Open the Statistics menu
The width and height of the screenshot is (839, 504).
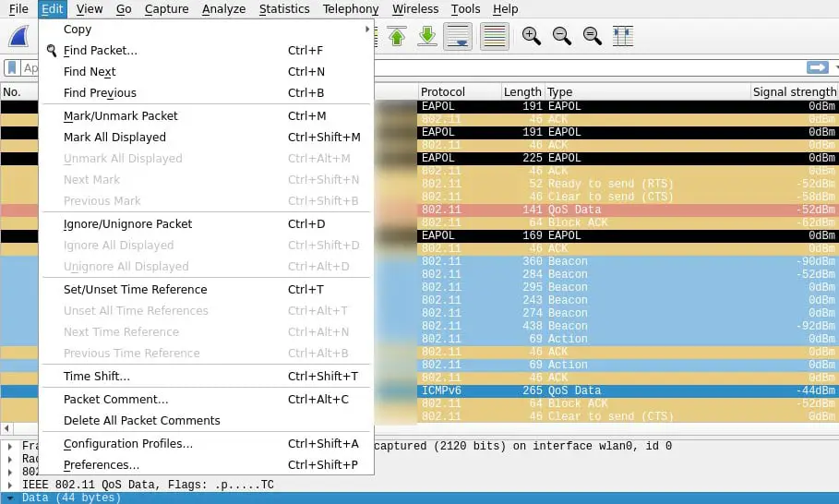[284, 9]
